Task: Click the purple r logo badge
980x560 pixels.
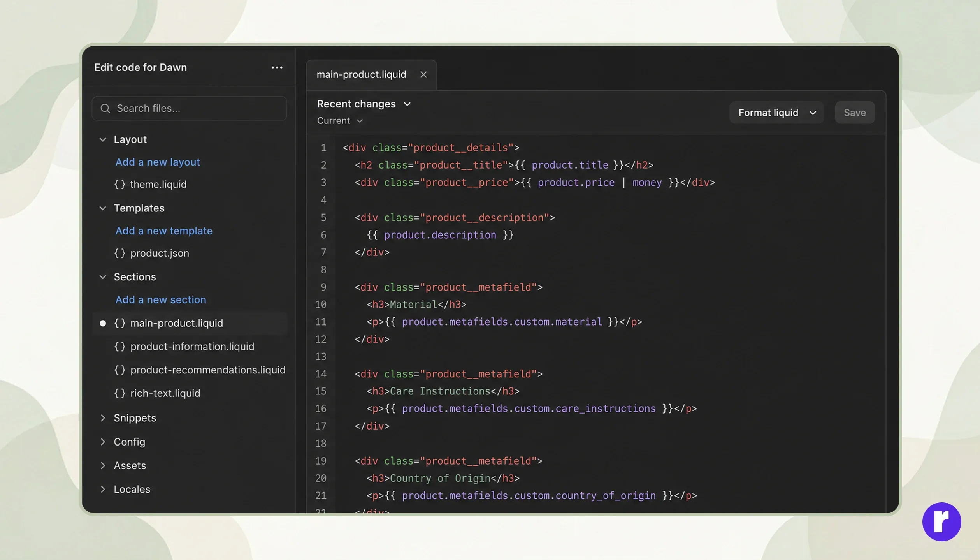Action: tap(941, 521)
